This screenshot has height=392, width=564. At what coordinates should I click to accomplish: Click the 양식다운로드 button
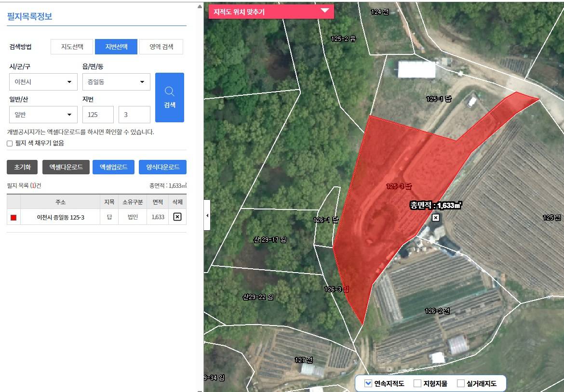(x=162, y=167)
